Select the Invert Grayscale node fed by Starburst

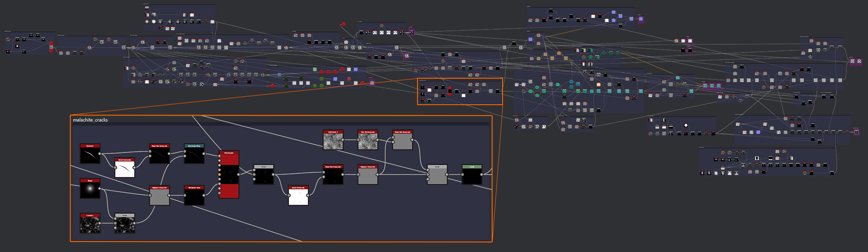[125, 168]
